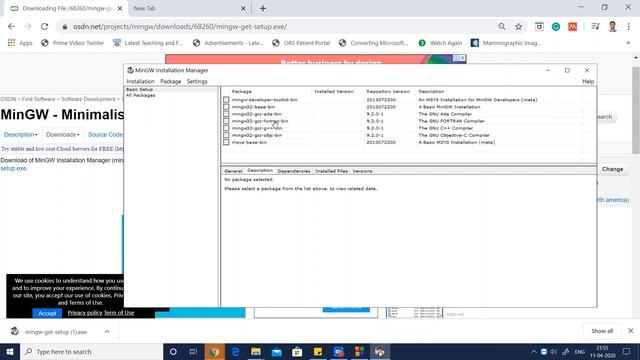The height and width of the screenshot is (360, 640).
Task: Switch to the Versions tab
Action: pyautogui.click(x=362, y=171)
